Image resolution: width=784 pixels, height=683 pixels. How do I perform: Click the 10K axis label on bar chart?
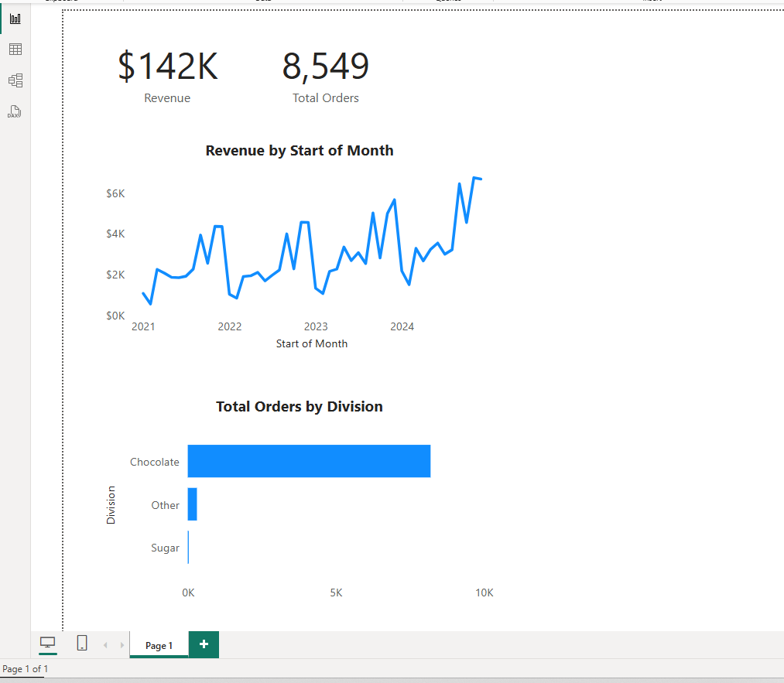[x=484, y=593]
